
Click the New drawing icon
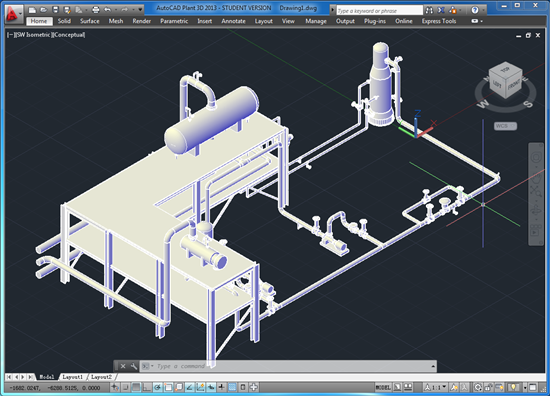32,10
